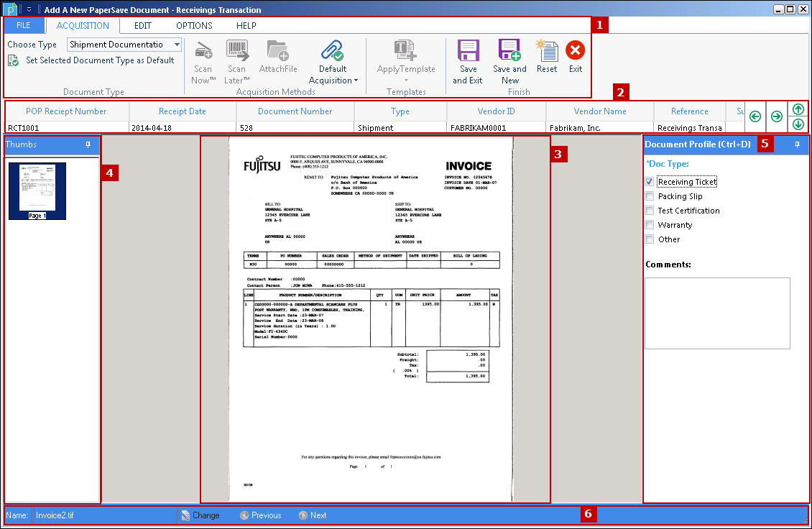This screenshot has width=812, height=529.
Task: Click Save and Exit floppy icon
Action: 468,50
